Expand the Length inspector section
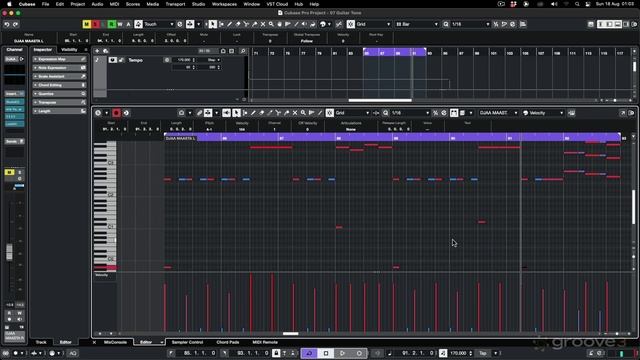 [60, 111]
